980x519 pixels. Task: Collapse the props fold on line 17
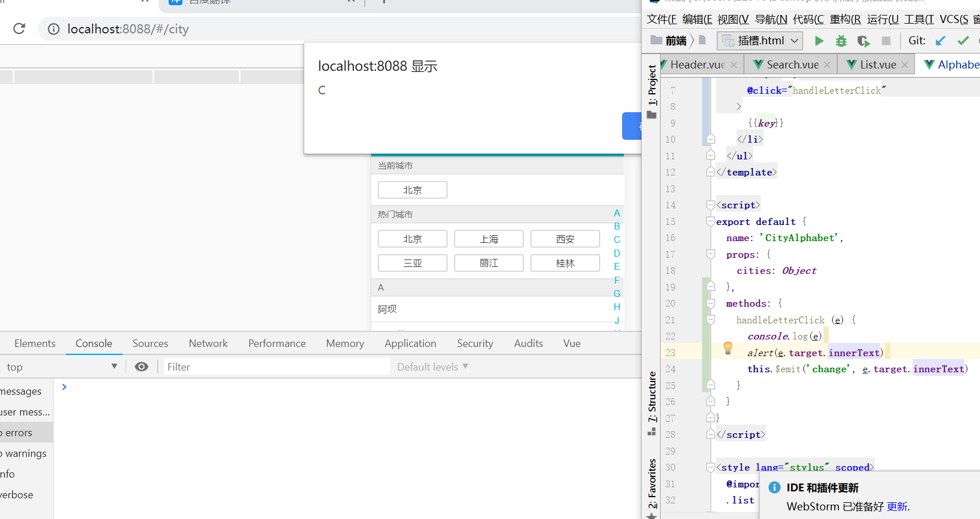click(x=711, y=254)
